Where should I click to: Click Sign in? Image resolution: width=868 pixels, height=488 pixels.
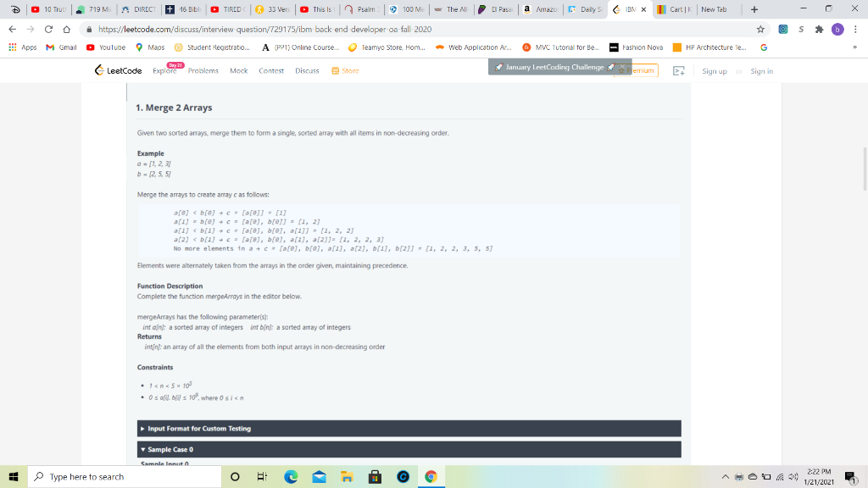(x=762, y=71)
